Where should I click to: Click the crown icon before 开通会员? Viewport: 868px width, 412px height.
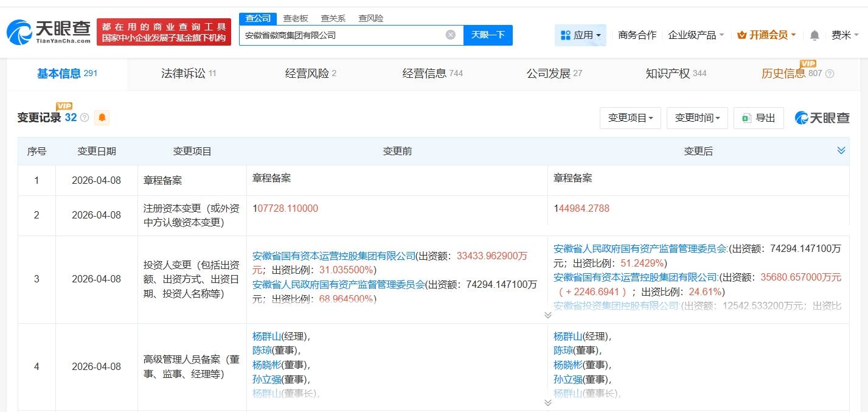pyautogui.click(x=741, y=35)
